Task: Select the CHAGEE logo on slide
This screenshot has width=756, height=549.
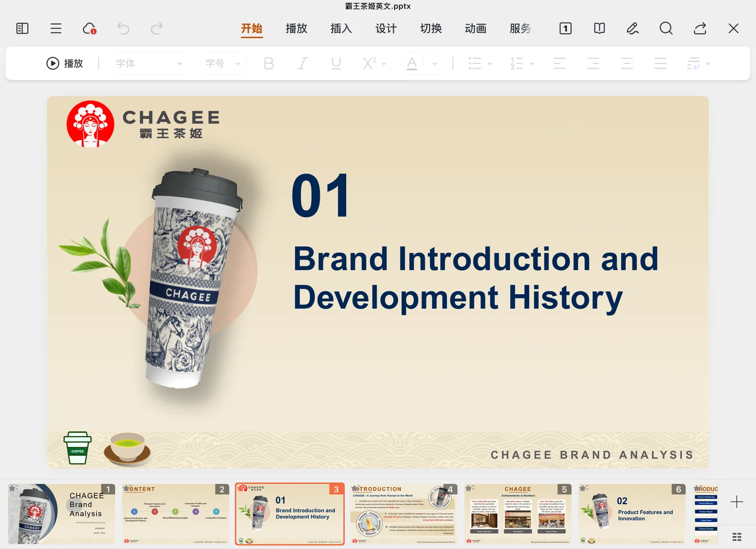Action: [x=143, y=124]
